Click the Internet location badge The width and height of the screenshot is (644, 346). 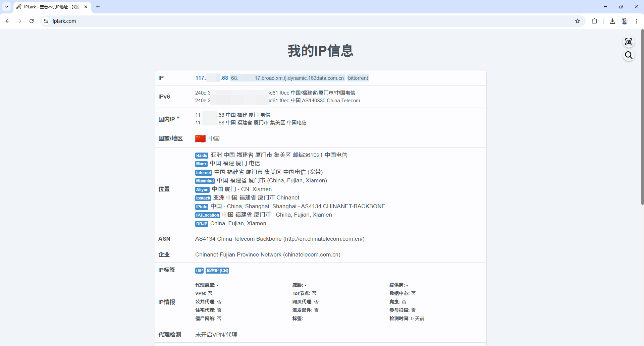click(204, 173)
